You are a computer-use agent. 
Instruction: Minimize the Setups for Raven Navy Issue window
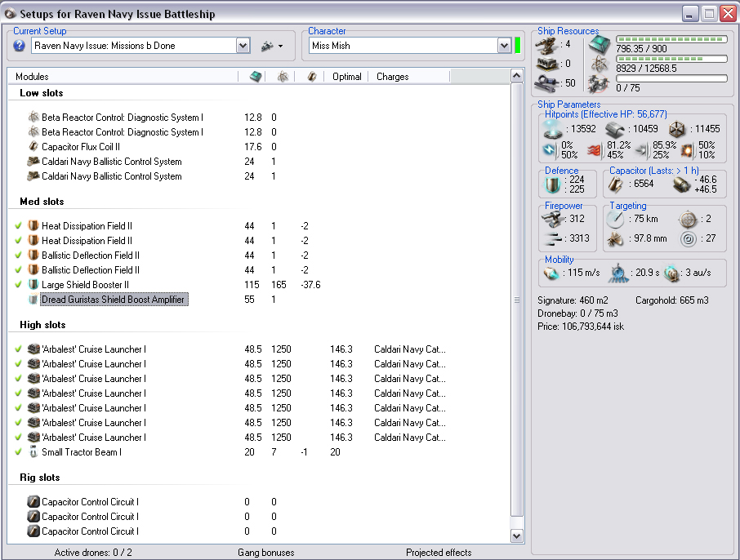point(690,14)
